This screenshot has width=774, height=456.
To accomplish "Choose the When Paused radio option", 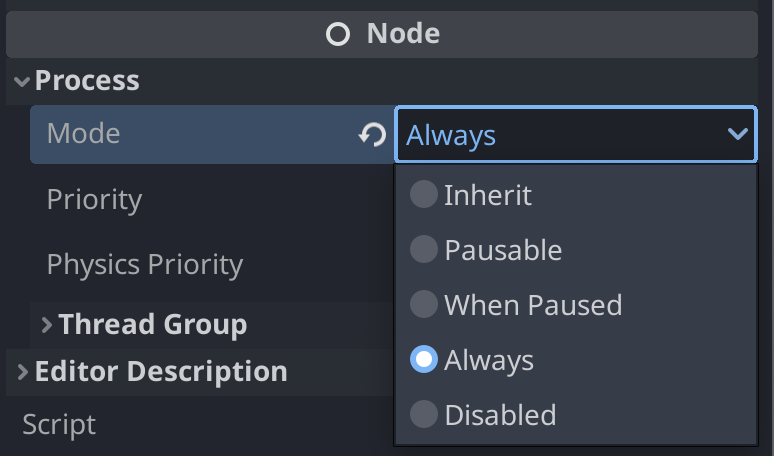I will pyautogui.click(x=424, y=304).
